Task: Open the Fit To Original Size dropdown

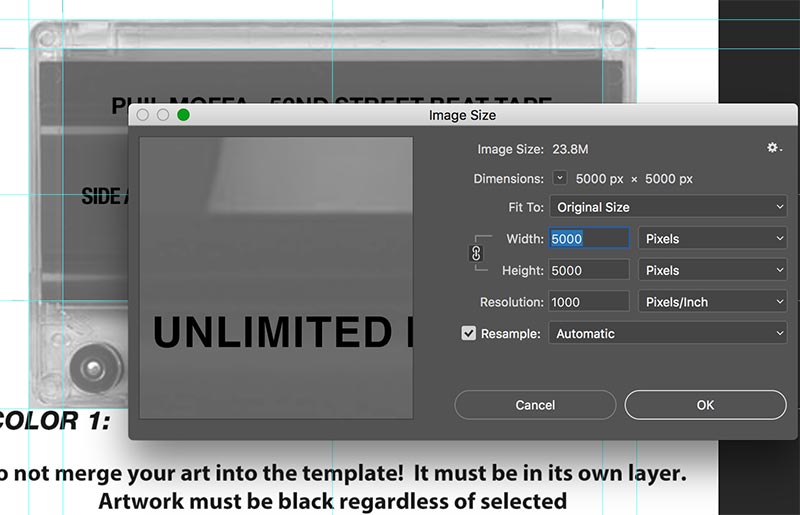Action: click(668, 207)
